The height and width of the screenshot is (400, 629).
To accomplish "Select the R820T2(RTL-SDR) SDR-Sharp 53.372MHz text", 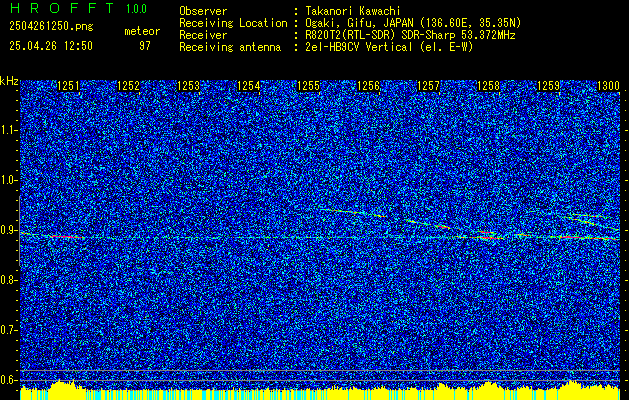I will click(x=409, y=35).
